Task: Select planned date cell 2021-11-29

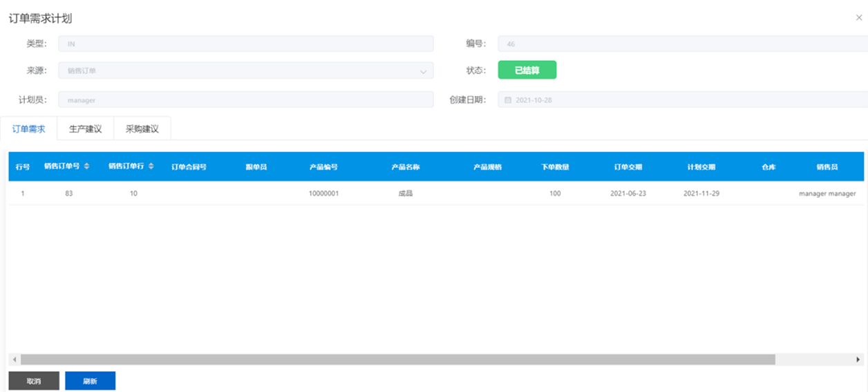Action: [701, 194]
